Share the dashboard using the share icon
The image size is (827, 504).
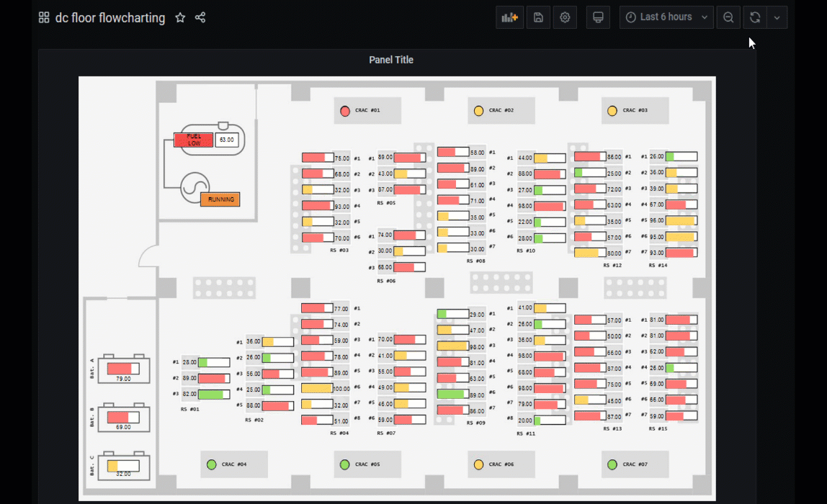pos(200,18)
